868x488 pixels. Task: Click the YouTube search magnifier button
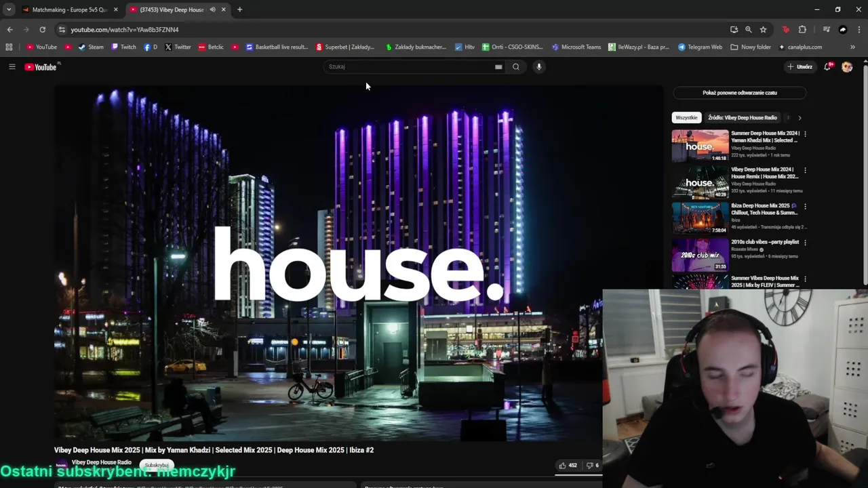tap(516, 66)
